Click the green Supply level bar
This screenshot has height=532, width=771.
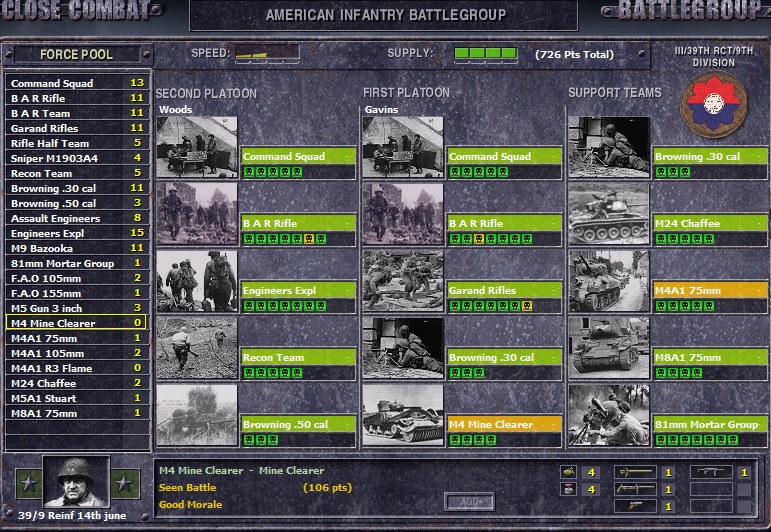click(486, 53)
